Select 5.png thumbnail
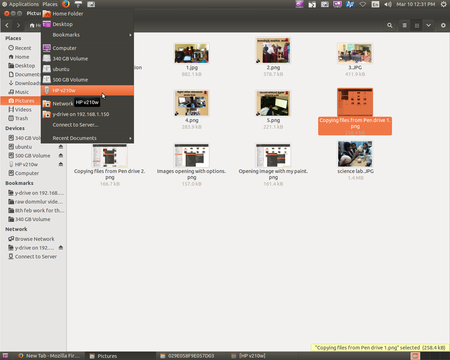This screenshot has width=450, height=360. 273,103
